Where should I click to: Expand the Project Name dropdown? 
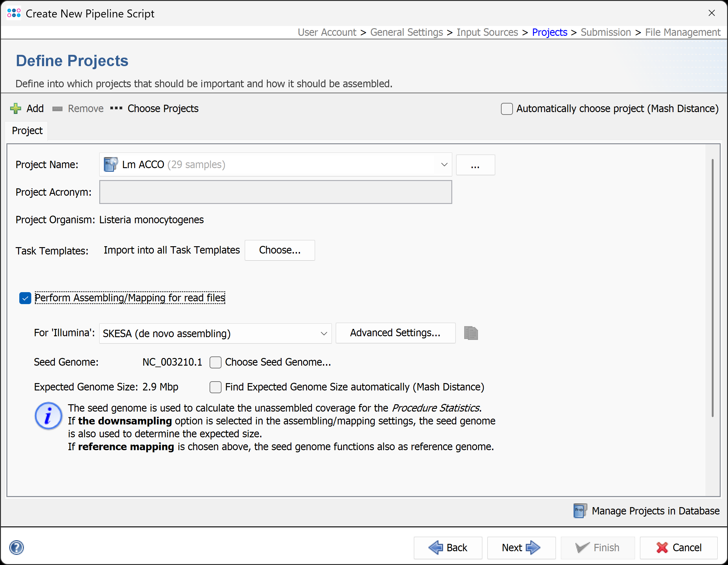(444, 164)
